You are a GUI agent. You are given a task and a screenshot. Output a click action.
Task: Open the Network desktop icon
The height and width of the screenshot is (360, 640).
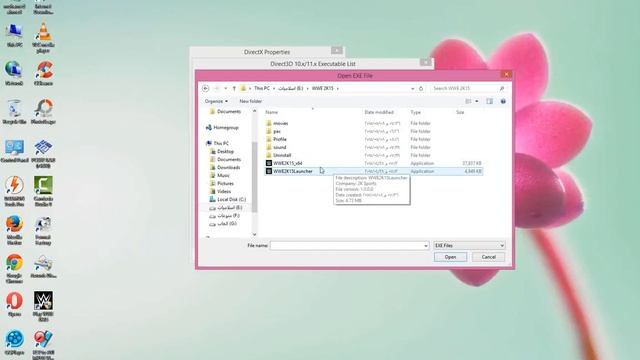tap(14, 73)
